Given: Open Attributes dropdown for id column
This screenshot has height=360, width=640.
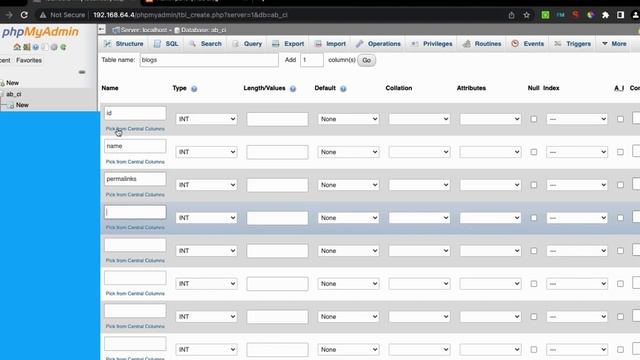Looking at the screenshot, I should click(490, 119).
